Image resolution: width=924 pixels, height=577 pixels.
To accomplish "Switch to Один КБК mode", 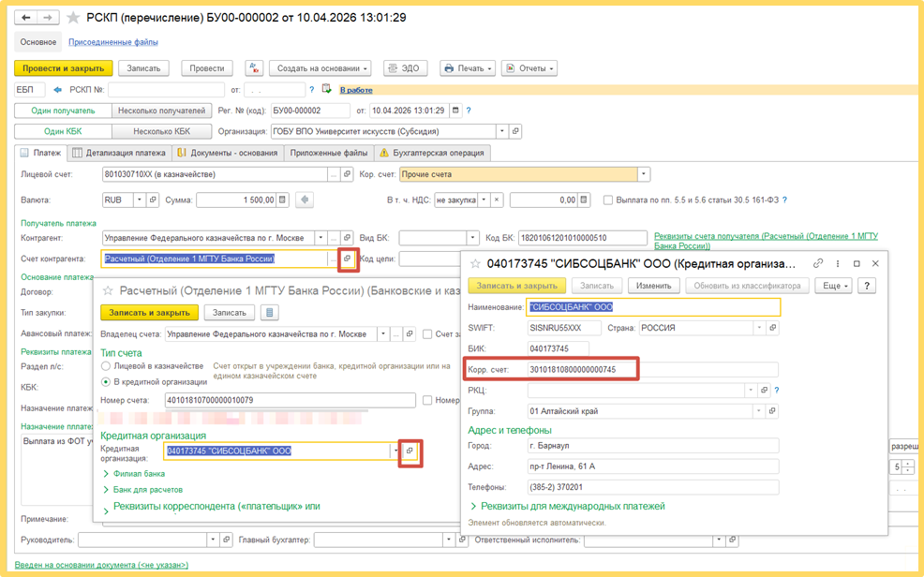I will click(63, 131).
